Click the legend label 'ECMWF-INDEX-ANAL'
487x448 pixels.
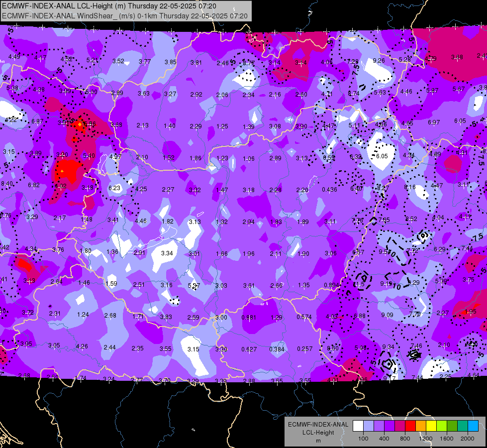pos(318,425)
